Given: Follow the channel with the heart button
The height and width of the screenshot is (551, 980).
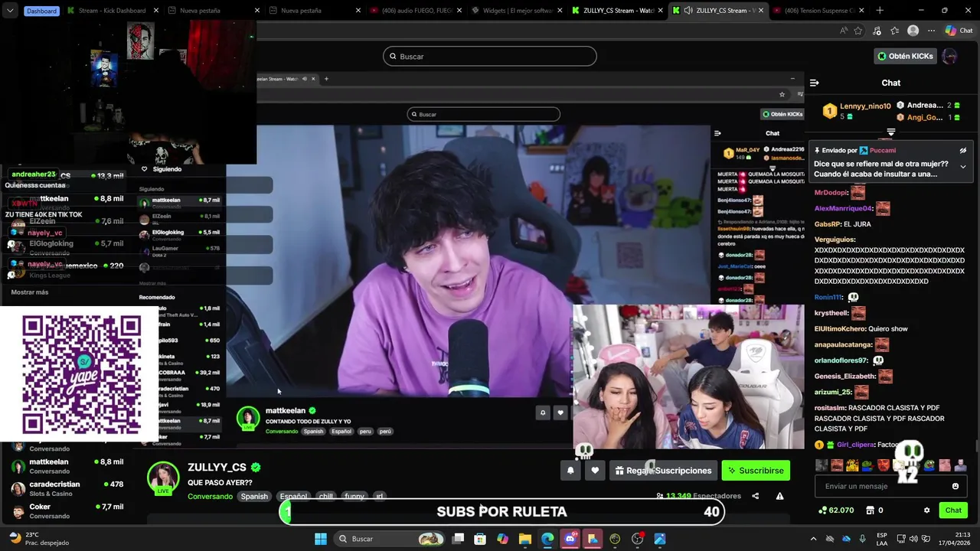Looking at the screenshot, I should tap(595, 471).
